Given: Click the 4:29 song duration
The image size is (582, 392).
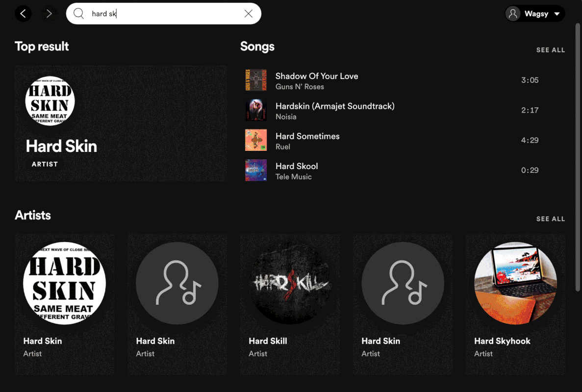Looking at the screenshot, I should (x=530, y=140).
